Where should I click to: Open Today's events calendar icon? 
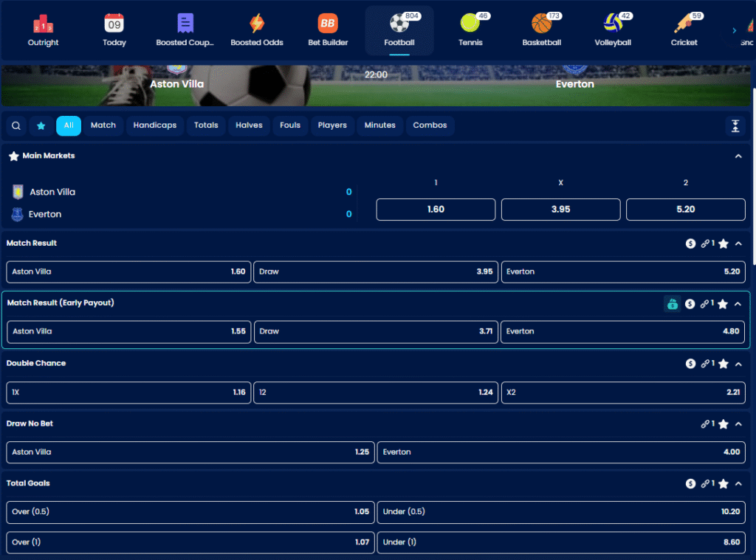click(114, 24)
